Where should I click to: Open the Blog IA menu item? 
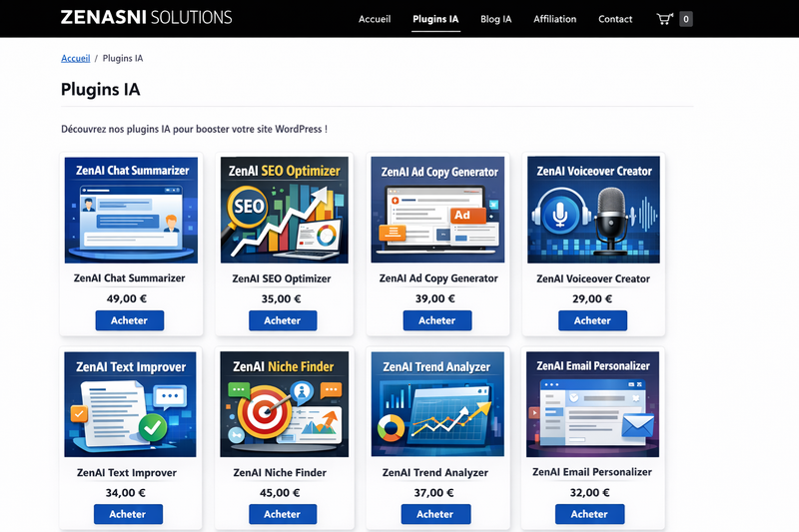[x=495, y=19]
